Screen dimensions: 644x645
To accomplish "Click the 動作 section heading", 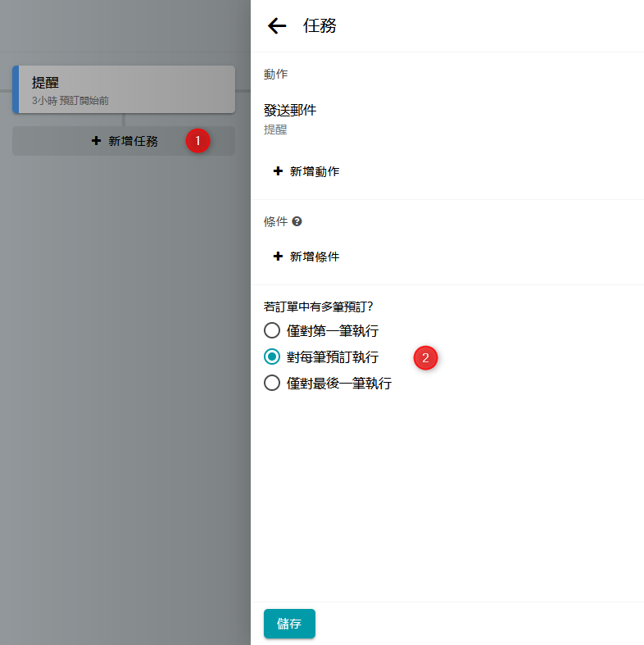I will [x=275, y=75].
